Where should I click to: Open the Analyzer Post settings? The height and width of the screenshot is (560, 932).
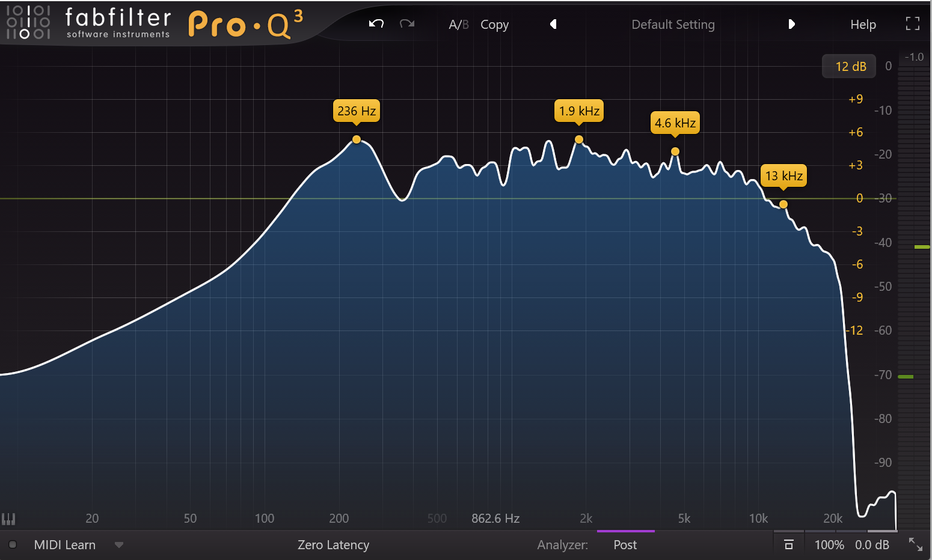[625, 545]
